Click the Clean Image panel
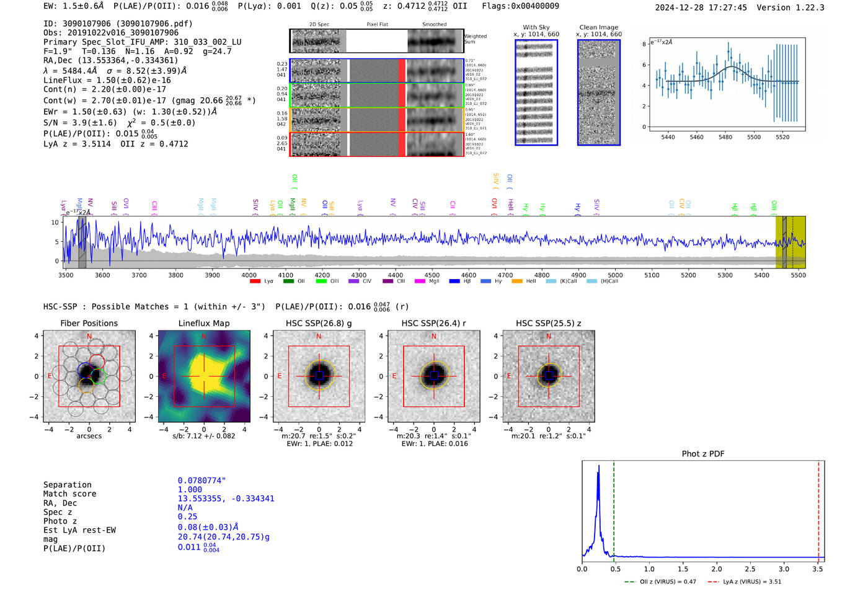 coord(598,92)
